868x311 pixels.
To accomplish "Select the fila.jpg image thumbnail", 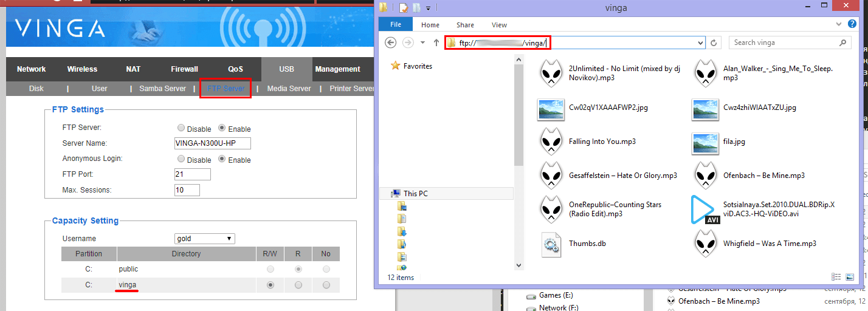I will pos(705,142).
